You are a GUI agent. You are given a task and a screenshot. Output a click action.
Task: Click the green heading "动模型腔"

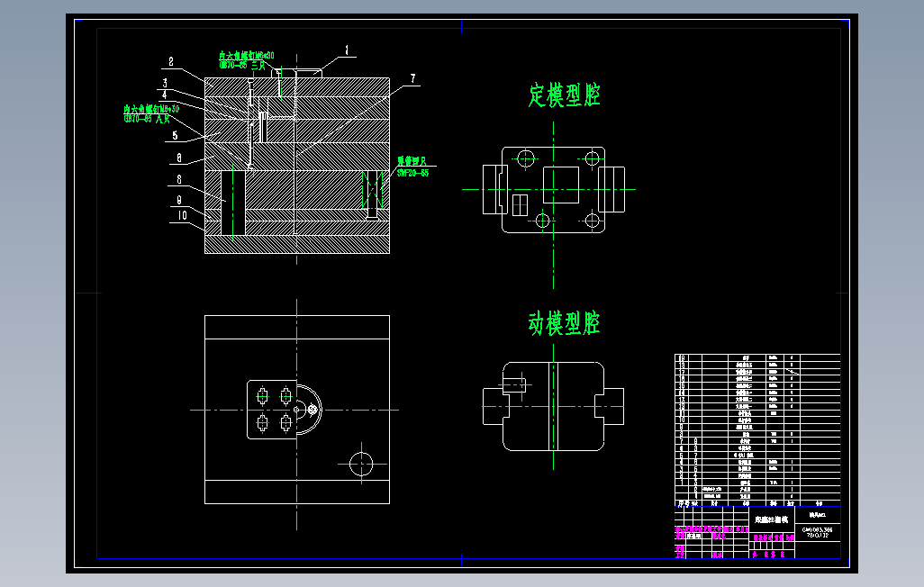(x=564, y=323)
